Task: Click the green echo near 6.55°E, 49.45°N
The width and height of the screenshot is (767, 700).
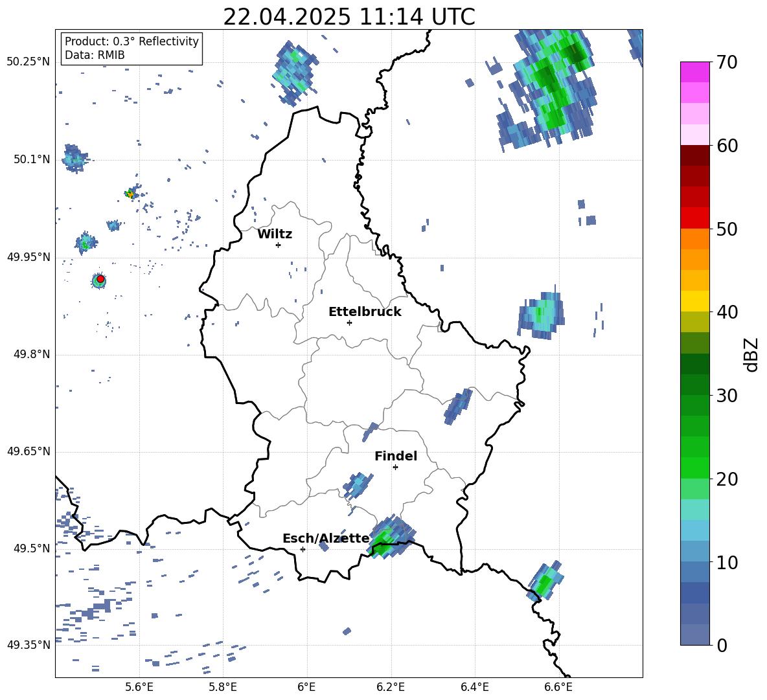Action: point(544,581)
